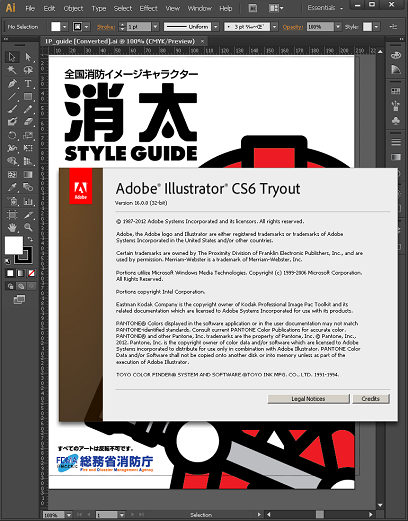408x521 pixels.
Task: Select the Rectangle tool
Action: 28,97
